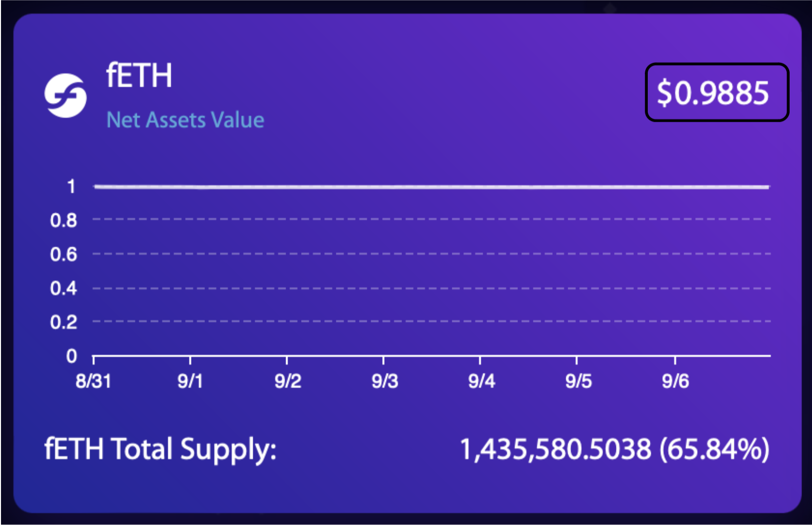
Task: Click the 9/4 date label
Action: tap(481, 381)
